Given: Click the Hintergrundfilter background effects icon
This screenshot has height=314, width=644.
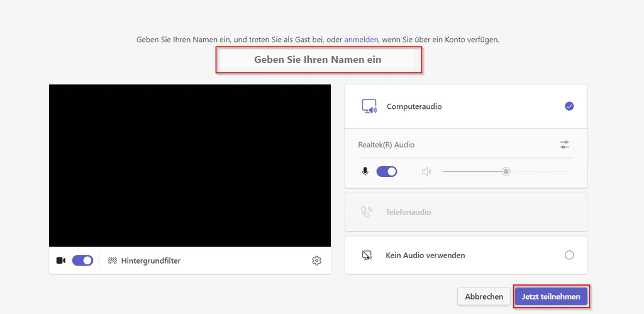Looking at the screenshot, I should [113, 261].
